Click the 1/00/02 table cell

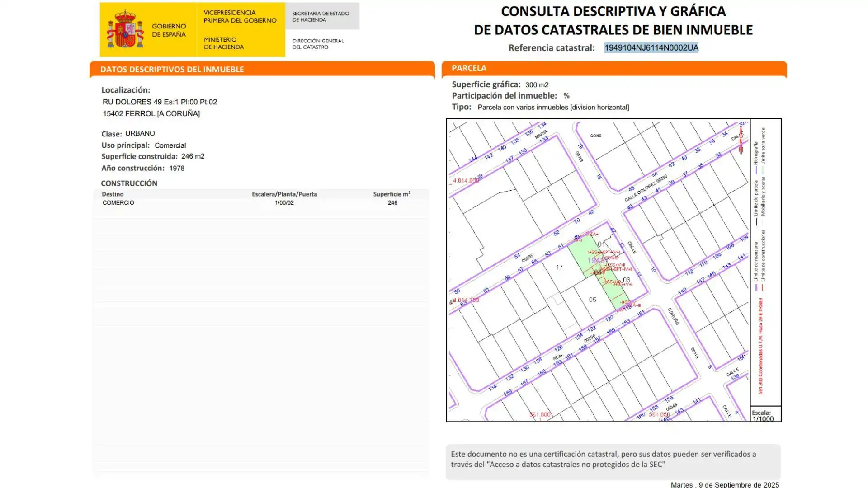(284, 203)
